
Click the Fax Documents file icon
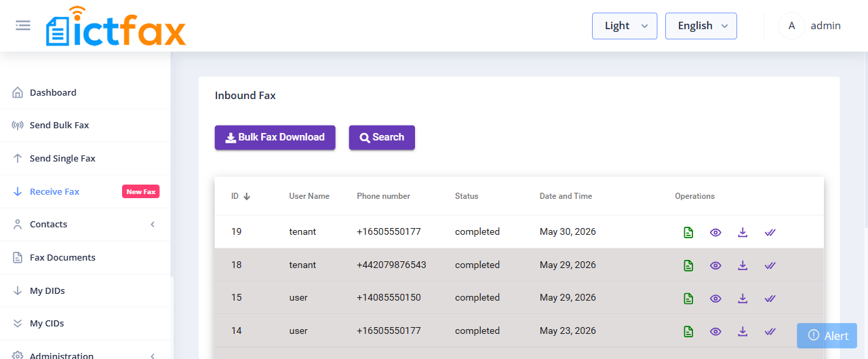click(18, 257)
